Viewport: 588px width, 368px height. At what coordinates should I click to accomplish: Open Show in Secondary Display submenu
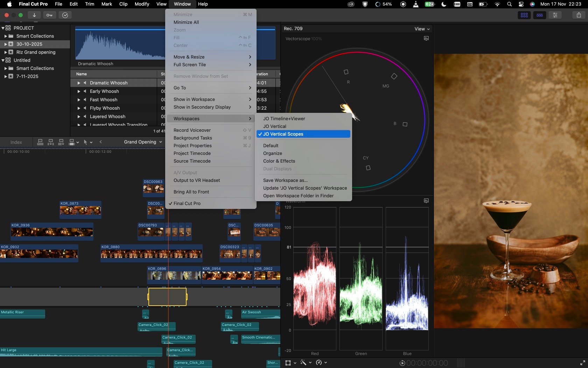(x=211, y=107)
